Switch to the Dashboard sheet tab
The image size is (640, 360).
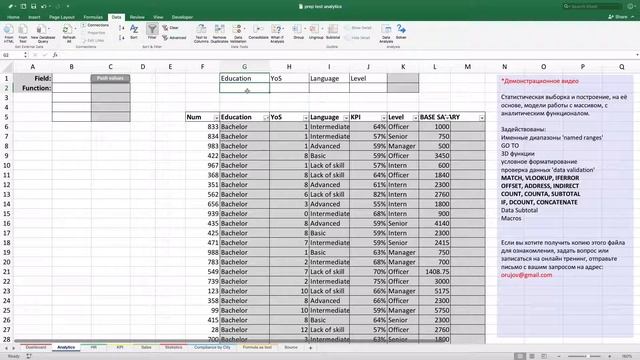[36, 347]
